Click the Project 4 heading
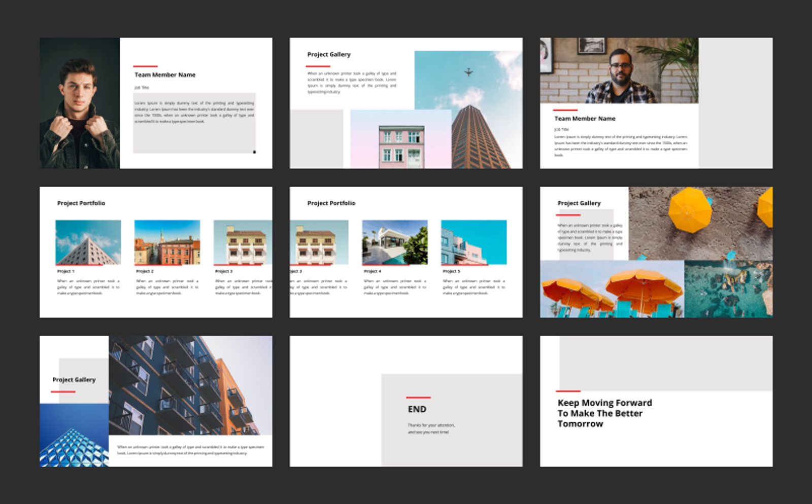 (x=371, y=271)
